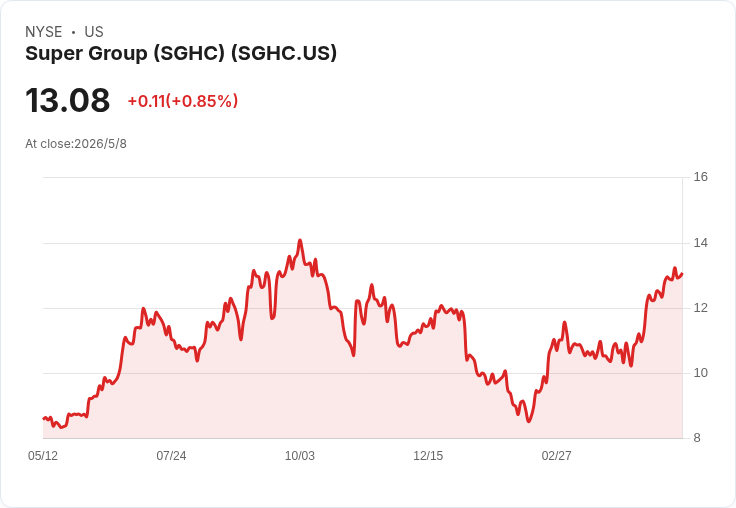Viewport: 736px width, 508px height.
Task: Click the 05/12 x-axis date label
Action: click(43, 456)
